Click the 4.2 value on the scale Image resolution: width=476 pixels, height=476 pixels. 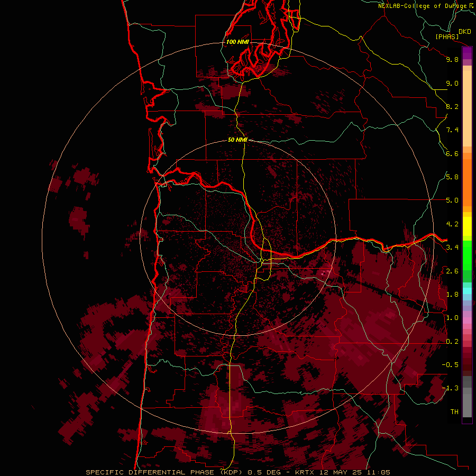[x=452, y=224]
